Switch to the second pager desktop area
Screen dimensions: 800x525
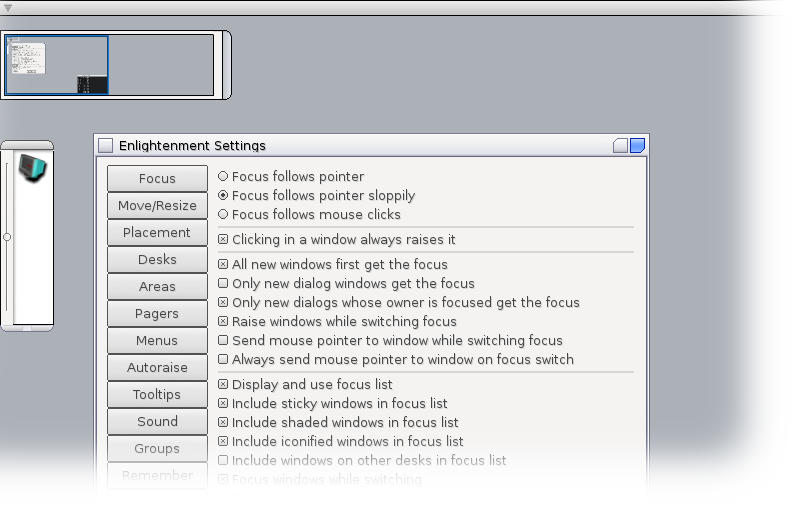(x=161, y=65)
